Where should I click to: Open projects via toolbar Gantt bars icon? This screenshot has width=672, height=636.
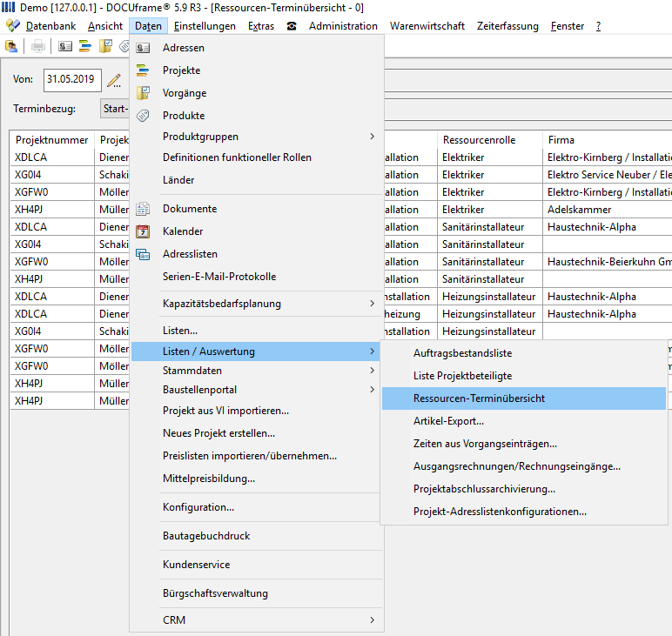coord(84,46)
